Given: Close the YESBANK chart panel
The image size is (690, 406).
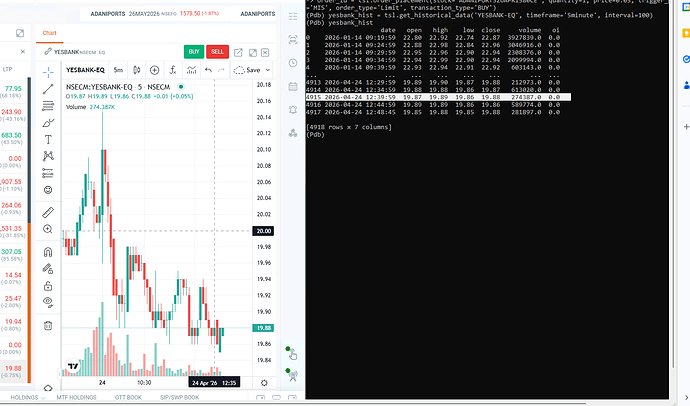Looking at the screenshot, I should (x=265, y=52).
